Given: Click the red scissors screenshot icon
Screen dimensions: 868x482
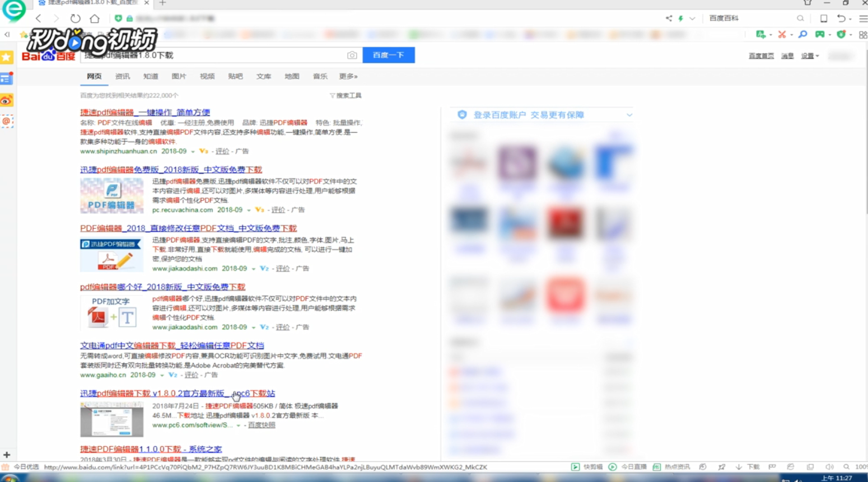Looking at the screenshot, I should point(782,35).
